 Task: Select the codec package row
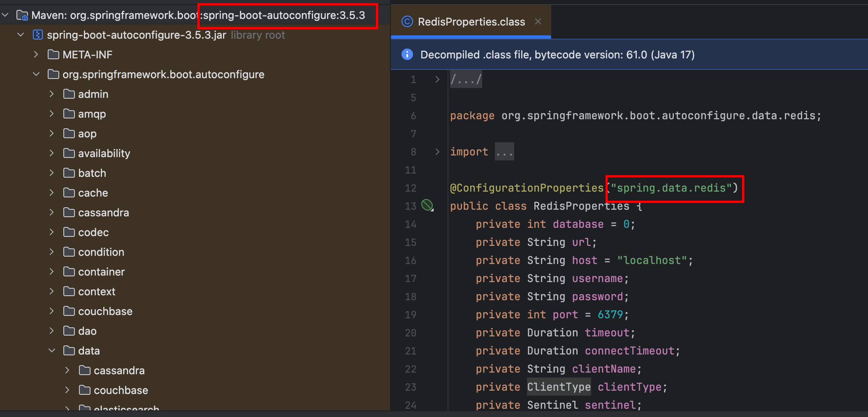click(195, 232)
